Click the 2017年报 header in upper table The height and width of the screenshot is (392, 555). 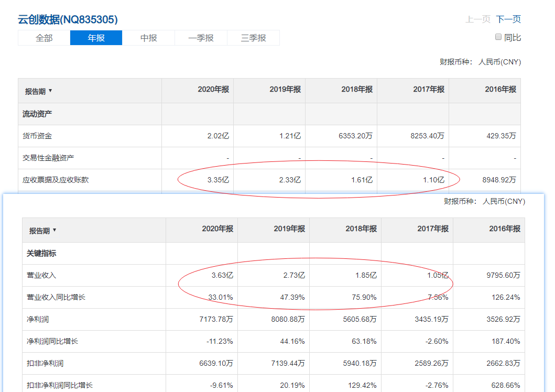[429, 89]
